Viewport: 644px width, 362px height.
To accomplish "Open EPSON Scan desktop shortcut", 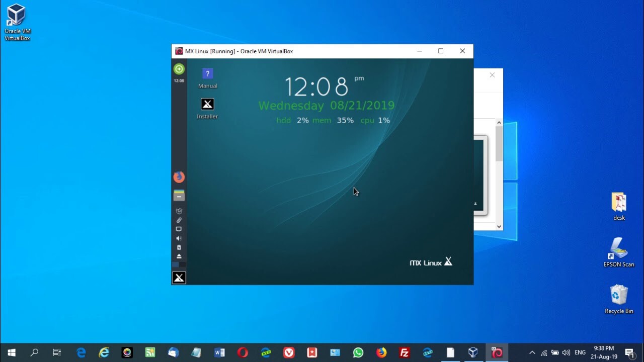I will coord(619,252).
